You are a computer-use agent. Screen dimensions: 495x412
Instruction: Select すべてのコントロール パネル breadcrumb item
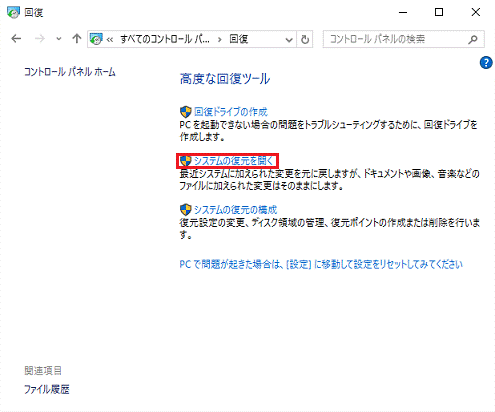tap(165, 39)
